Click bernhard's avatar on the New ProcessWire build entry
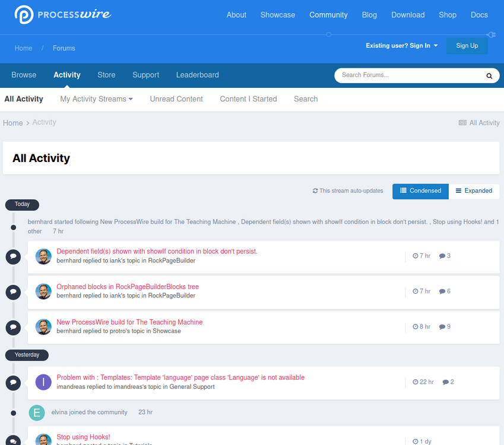The height and width of the screenshot is (445, 504). click(x=43, y=326)
